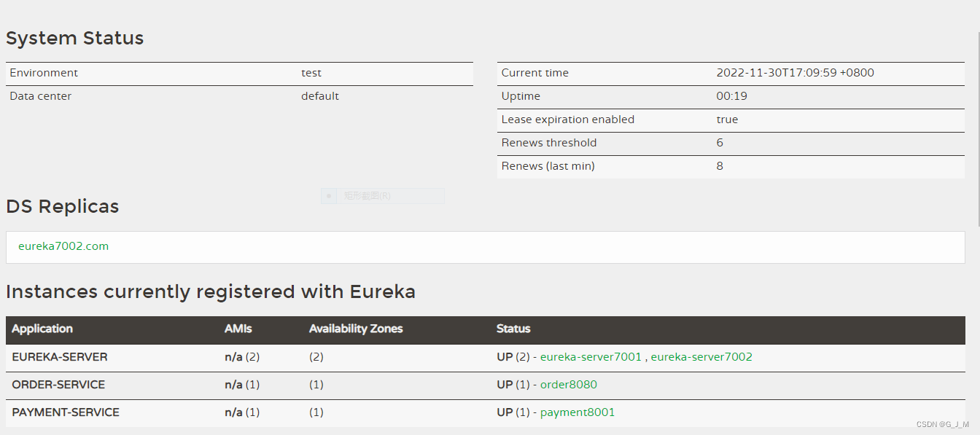980x435 pixels.
Task: Click the Lease expiration enabled value true
Action: click(x=727, y=119)
